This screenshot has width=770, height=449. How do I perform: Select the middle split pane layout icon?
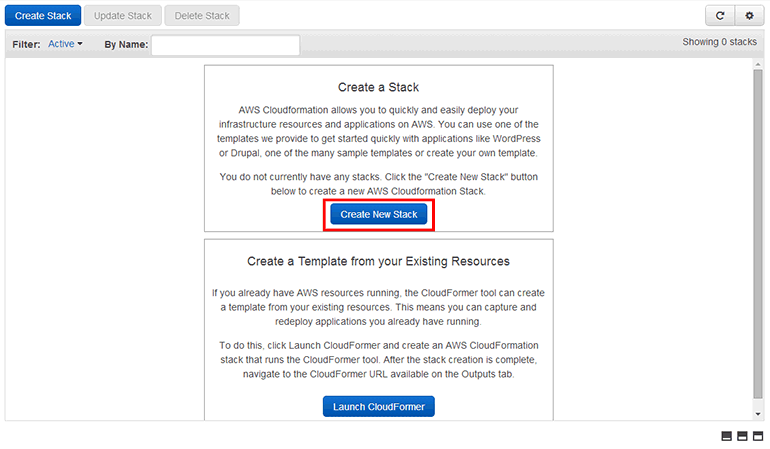coord(742,437)
